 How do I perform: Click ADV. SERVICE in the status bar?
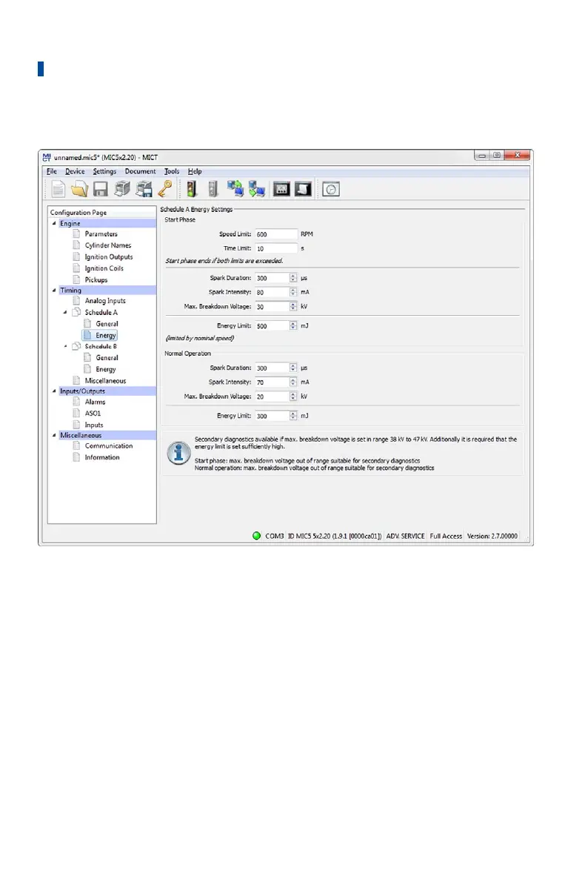click(x=405, y=536)
